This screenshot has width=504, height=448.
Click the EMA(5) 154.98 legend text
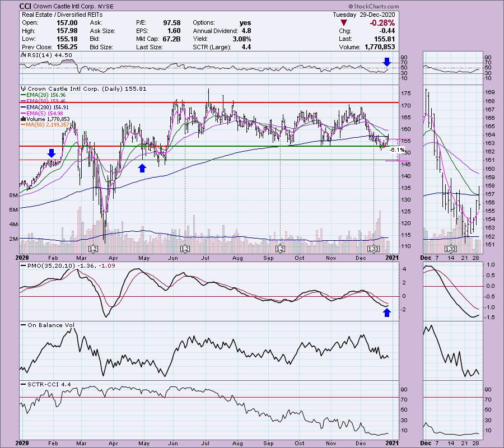click(x=45, y=114)
